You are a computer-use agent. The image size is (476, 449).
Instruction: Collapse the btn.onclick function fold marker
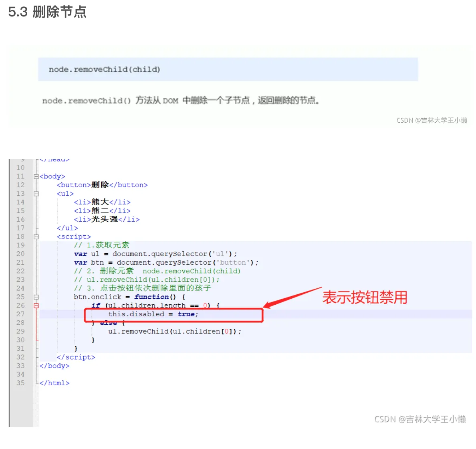[36, 297]
